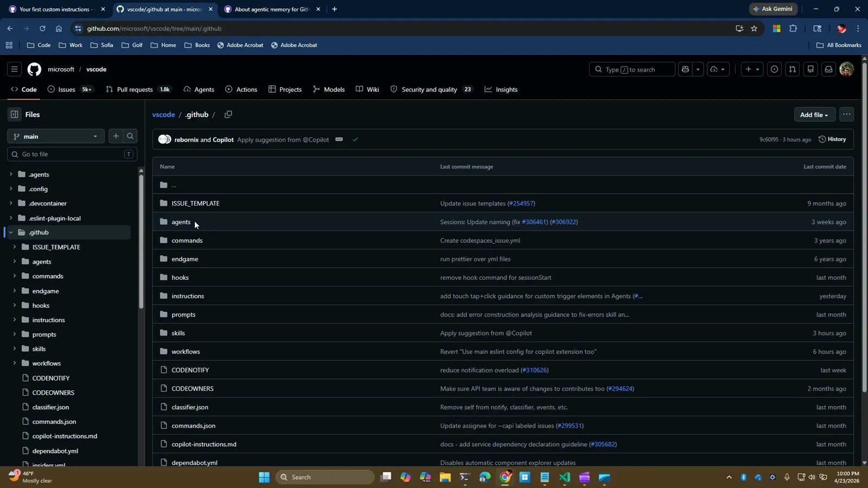Screen dimensions: 868x488
Task: Open your pull requests icon in header
Action: (793, 69)
